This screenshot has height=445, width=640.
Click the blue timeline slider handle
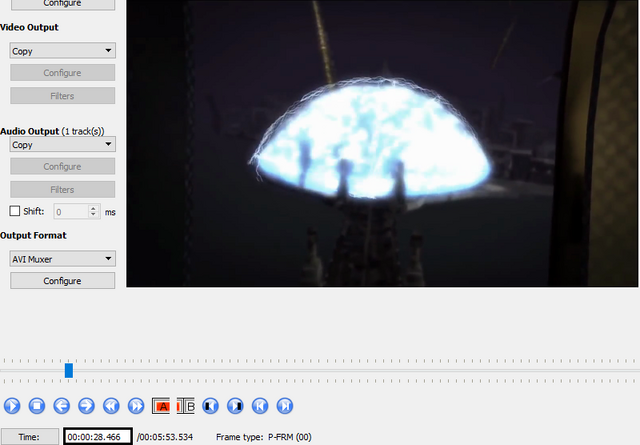[69, 371]
